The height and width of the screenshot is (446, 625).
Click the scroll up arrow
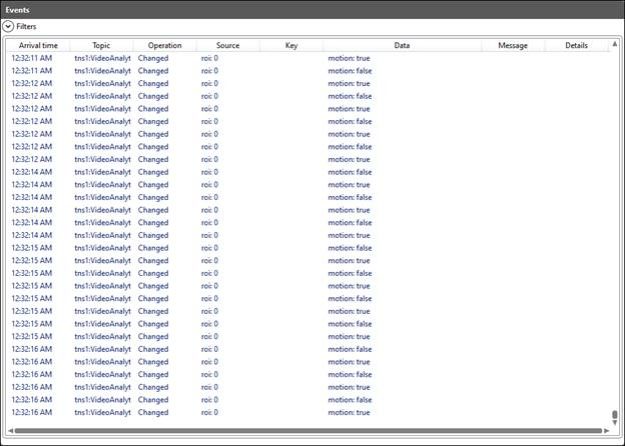[x=614, y=44]
